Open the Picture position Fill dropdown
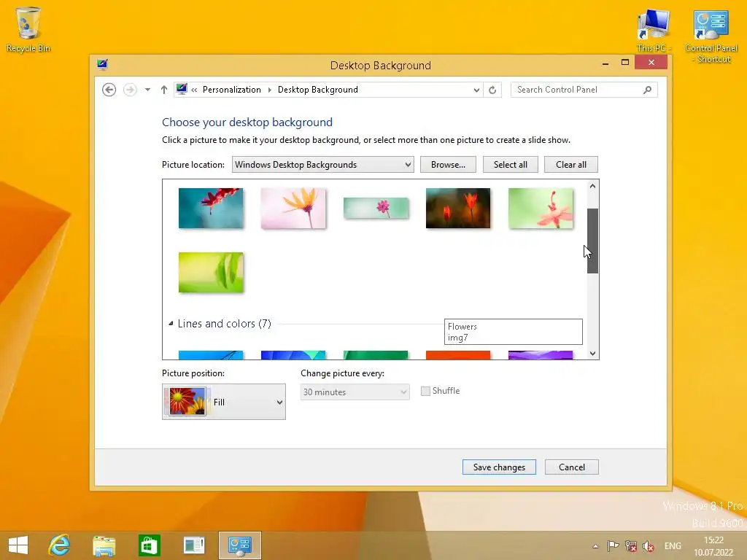Screen dimensions: 747x560 click(x=224, y=402)
